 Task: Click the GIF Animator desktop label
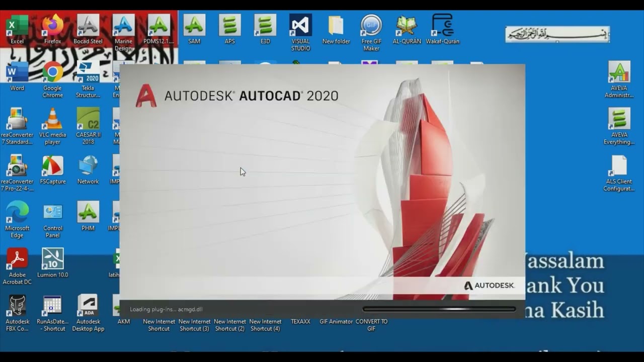pyautogui.click(x=336, y=322)
